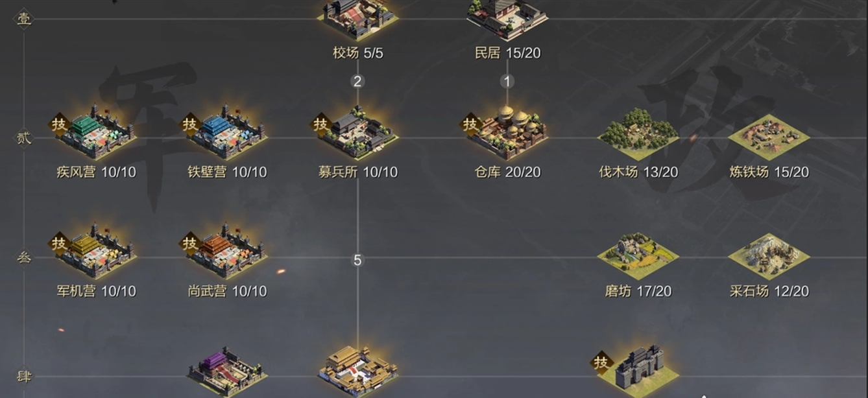The width and height of the screenshot is (868, 398).
Task: Select the purple-roofed building in tier 肆
Action: pos(228,372)
